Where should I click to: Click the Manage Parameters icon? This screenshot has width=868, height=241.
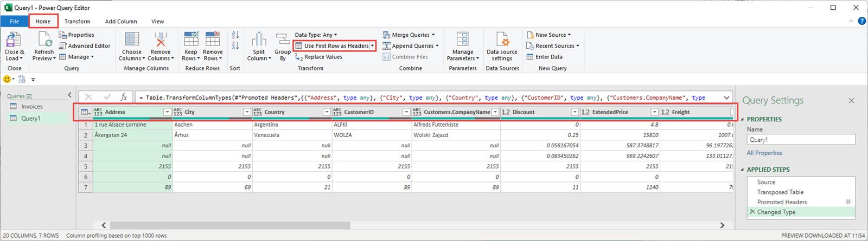462,40
